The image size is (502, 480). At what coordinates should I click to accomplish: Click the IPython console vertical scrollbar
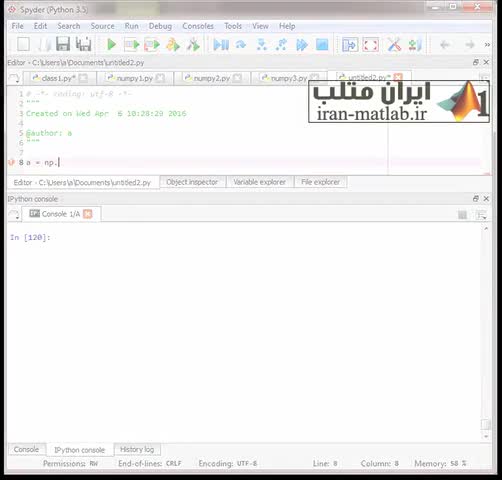click(486, 332)
